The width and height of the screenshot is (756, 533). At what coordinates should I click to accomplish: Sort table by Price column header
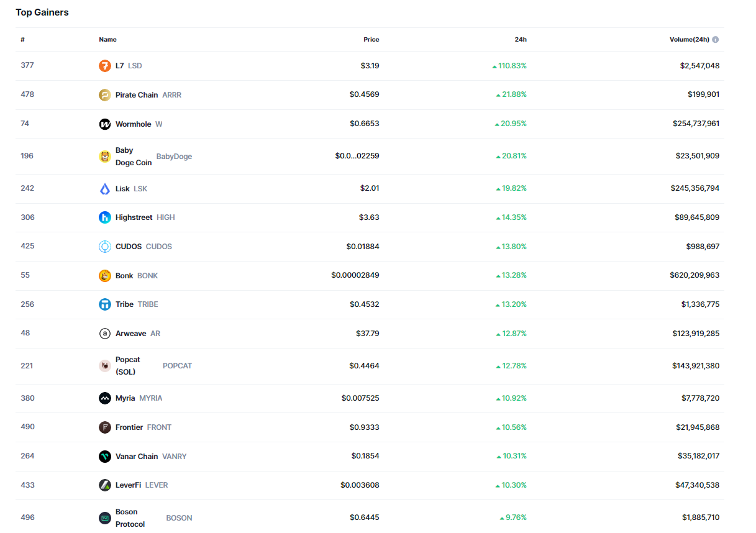[x=371, y=40]
